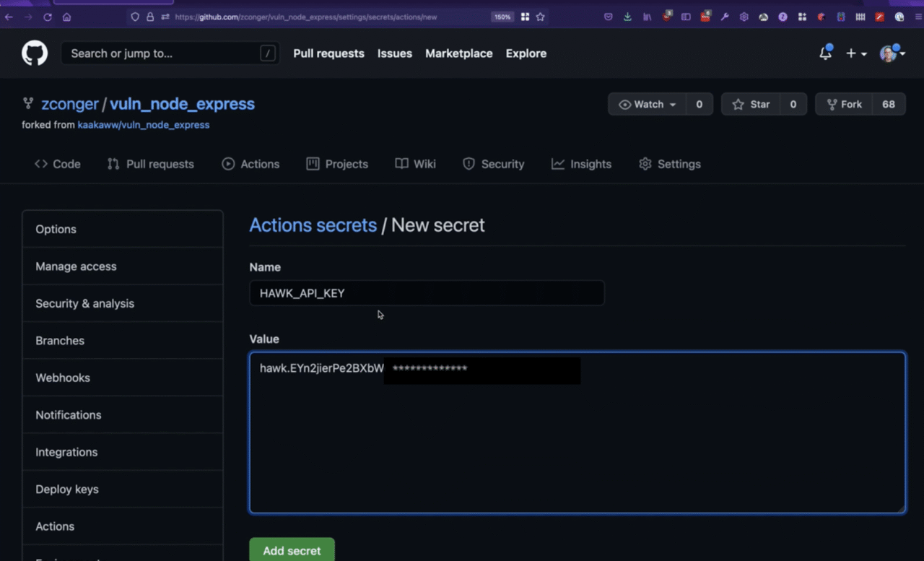This screenshot has width=924, height=561.
Task: Open the wrench developer tools icon
Action: pos(725,17)
